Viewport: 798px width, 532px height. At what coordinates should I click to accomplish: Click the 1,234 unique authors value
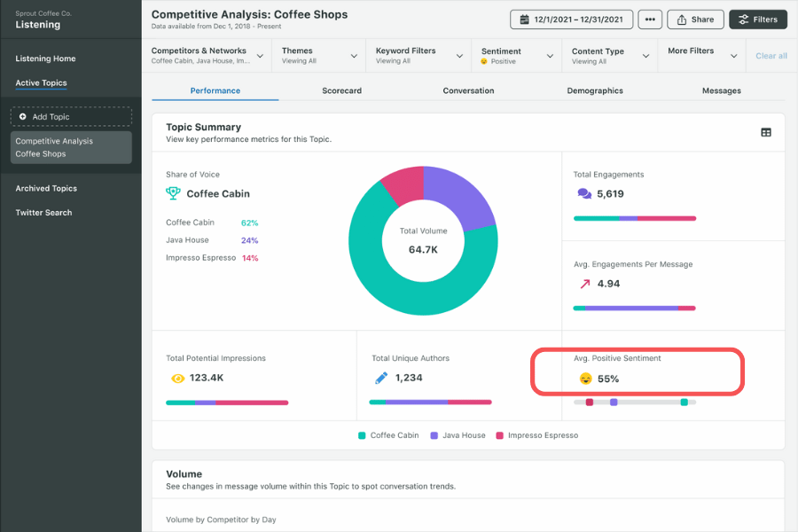tap(409, 378)
